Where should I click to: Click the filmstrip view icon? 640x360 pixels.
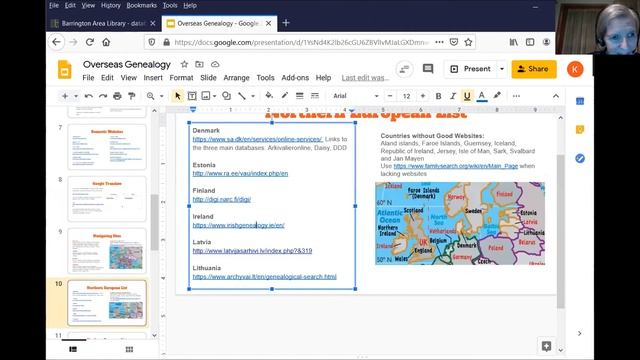point(73,349)
